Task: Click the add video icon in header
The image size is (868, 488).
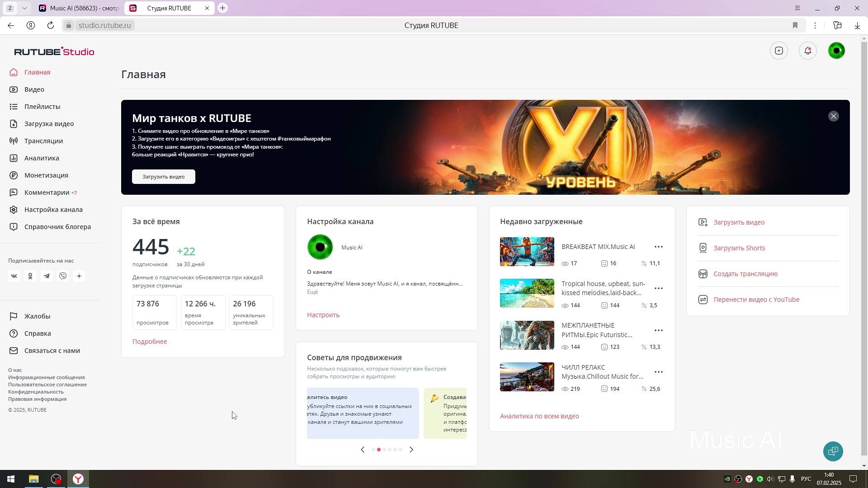Action: click(778, 51)
